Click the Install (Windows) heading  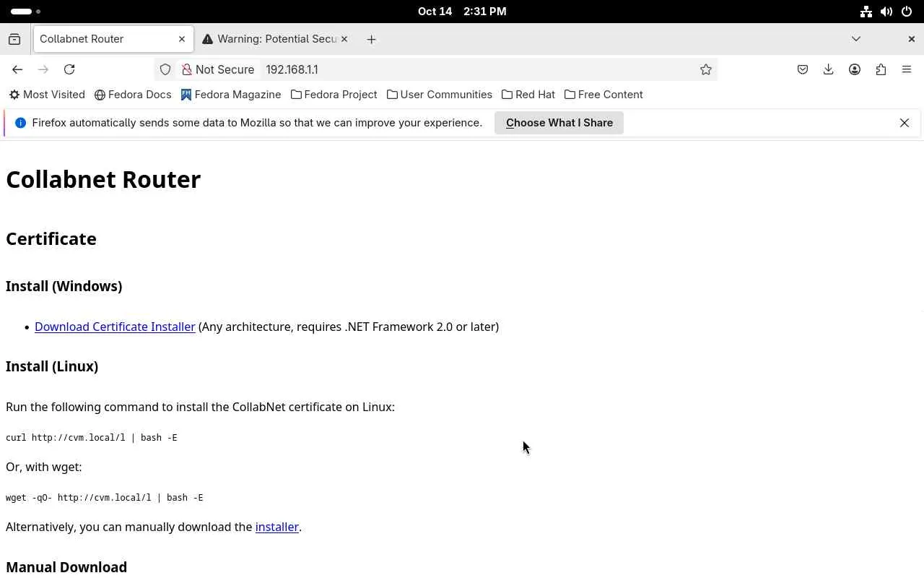coord(64,286)
